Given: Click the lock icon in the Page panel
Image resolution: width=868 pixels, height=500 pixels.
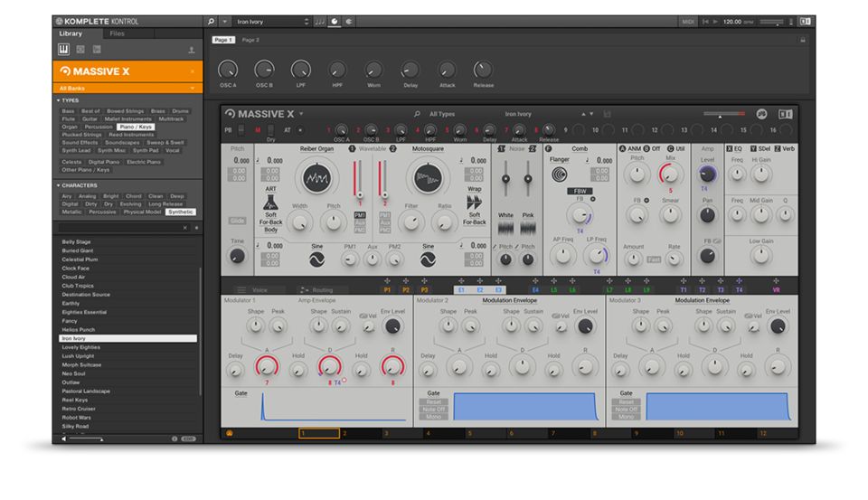Looking at the screenshot, I should pos(801,40).
